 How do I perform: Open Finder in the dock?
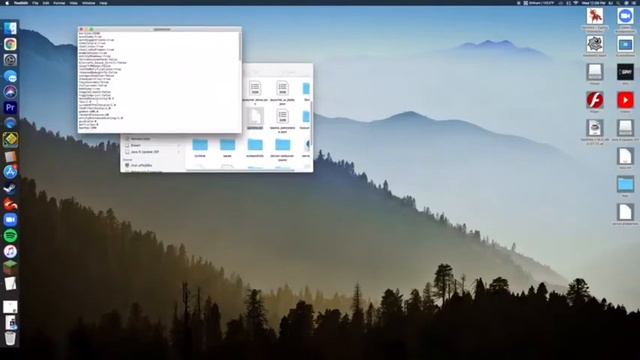coord(10,28)
